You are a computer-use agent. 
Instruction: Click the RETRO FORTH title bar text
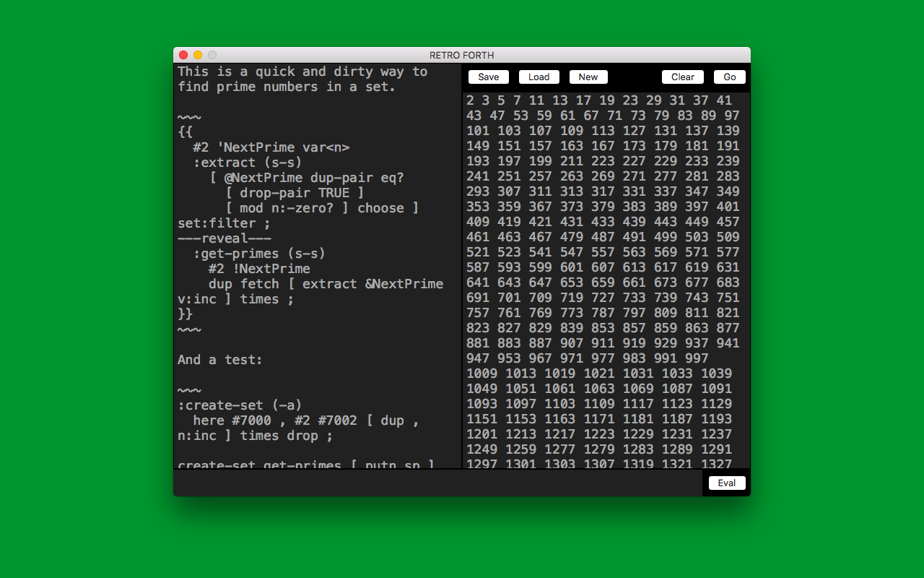[462, 55]
